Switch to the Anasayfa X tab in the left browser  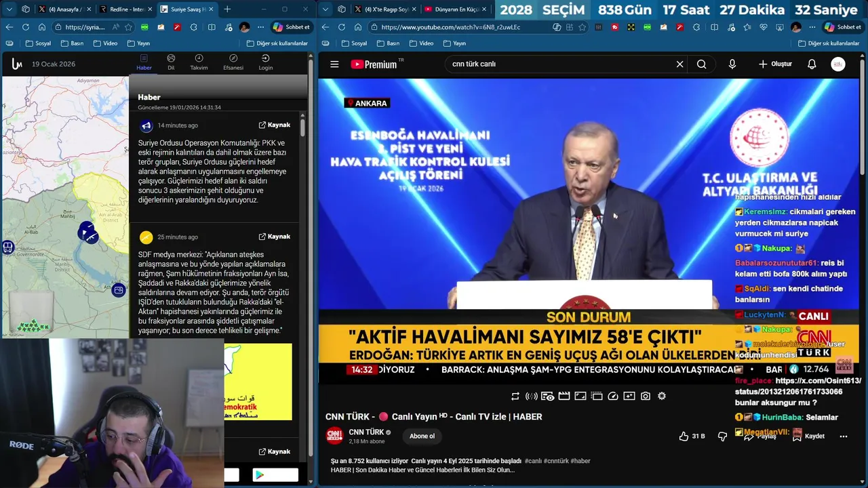pos(64,9)
